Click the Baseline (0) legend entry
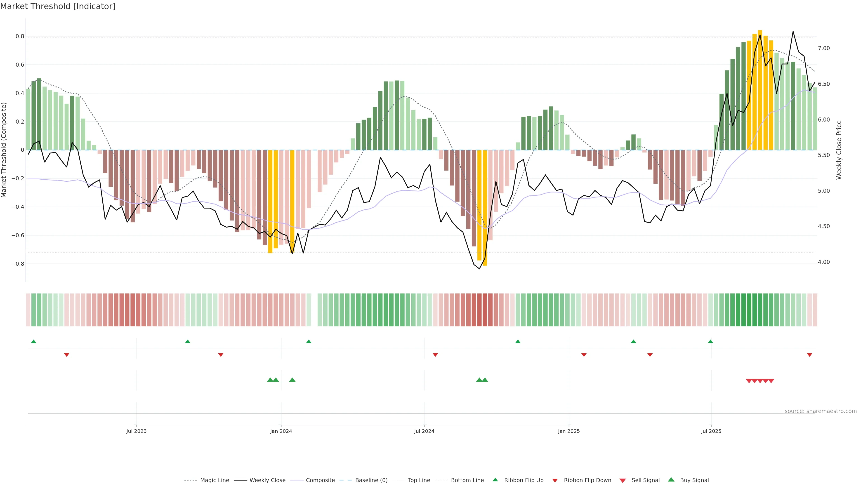 (x=371, y=480)
